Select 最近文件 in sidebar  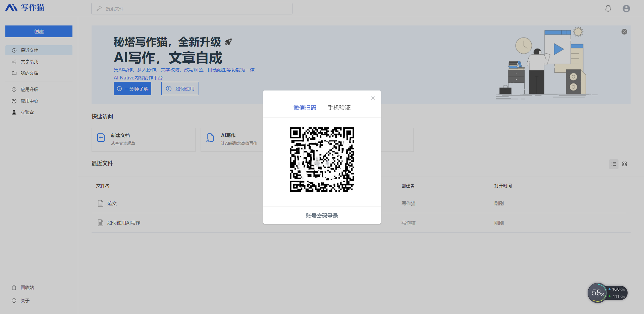(x=39, y=50)
